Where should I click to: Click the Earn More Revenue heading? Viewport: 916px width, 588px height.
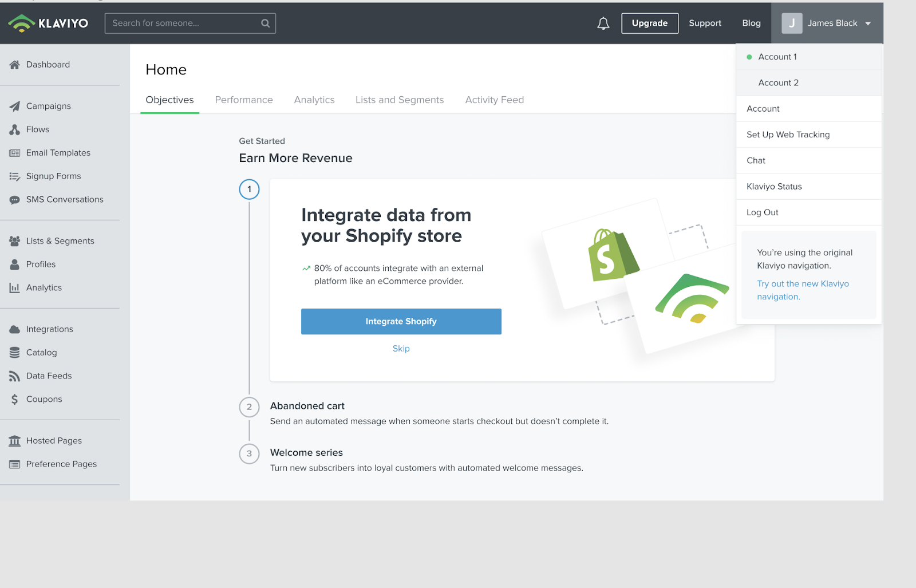click(295, 158)
